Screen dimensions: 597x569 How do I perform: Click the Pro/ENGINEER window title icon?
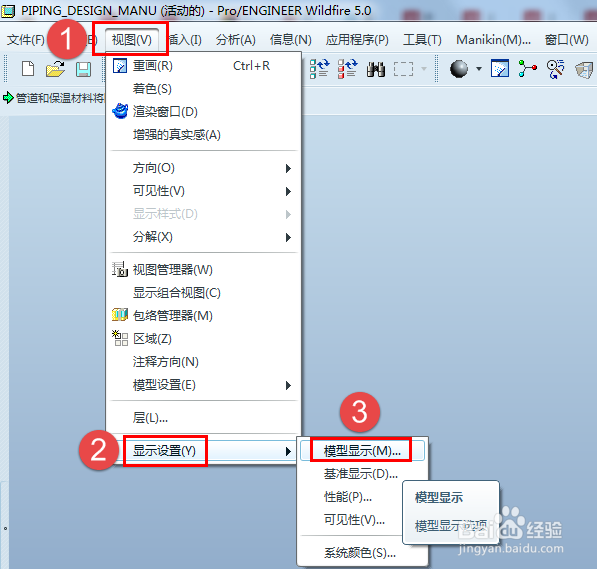pos(8,11)
